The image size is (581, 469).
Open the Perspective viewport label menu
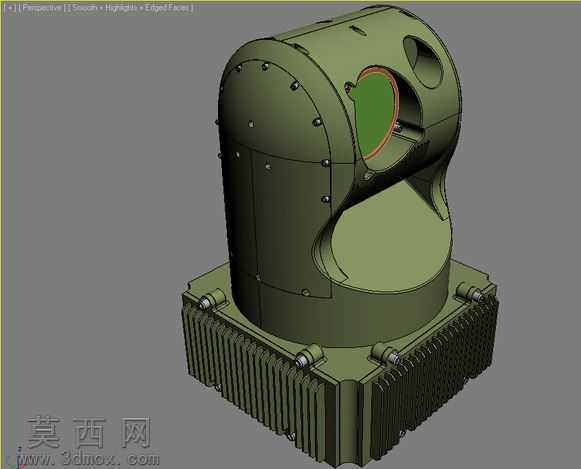42,8
